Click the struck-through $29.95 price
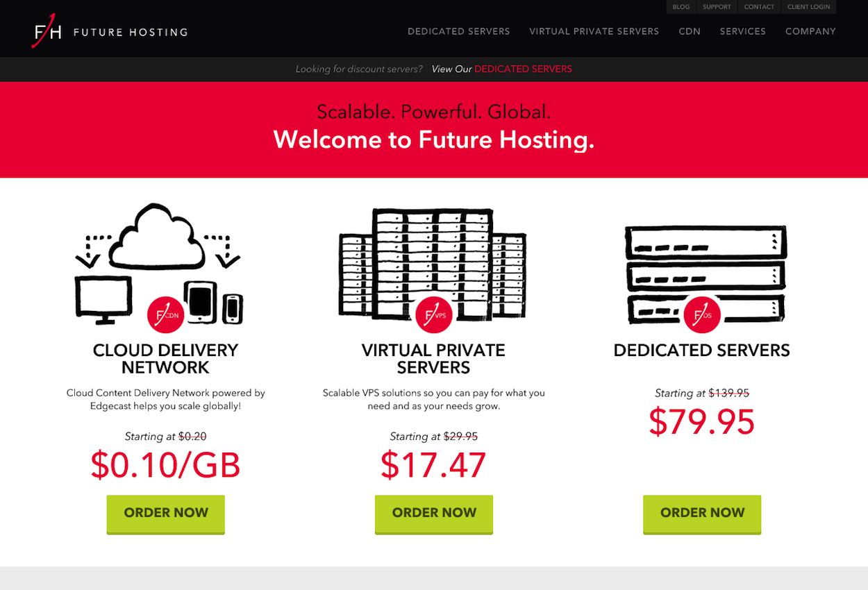 tap(460, 437)
